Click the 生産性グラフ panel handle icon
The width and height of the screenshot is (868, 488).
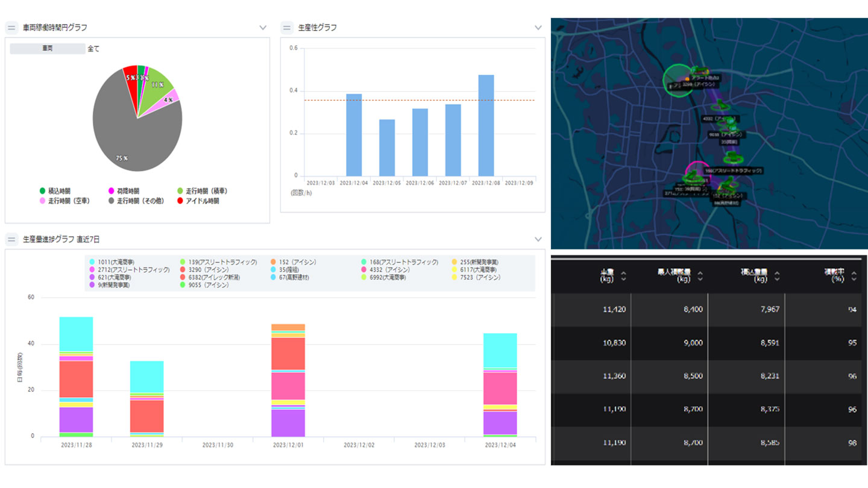287,28
